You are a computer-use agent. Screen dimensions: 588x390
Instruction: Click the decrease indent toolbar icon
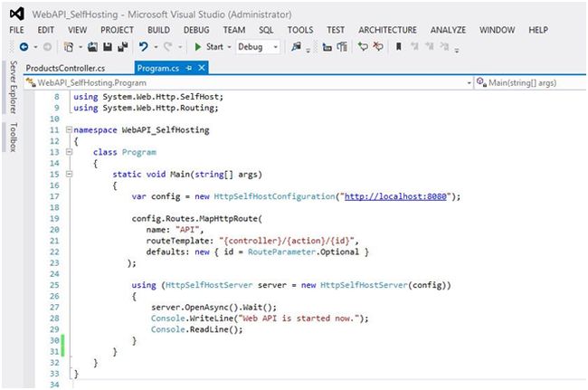(327, 47)
